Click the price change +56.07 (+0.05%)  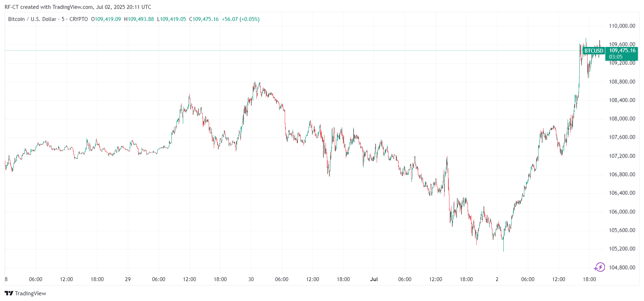(x=240, y=19)
